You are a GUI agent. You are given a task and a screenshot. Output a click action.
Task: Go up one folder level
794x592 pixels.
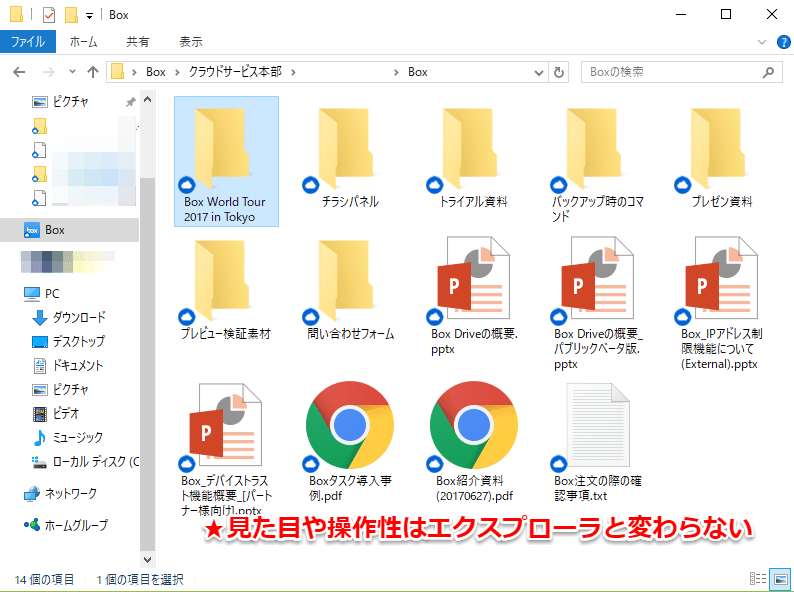[93, 72]
